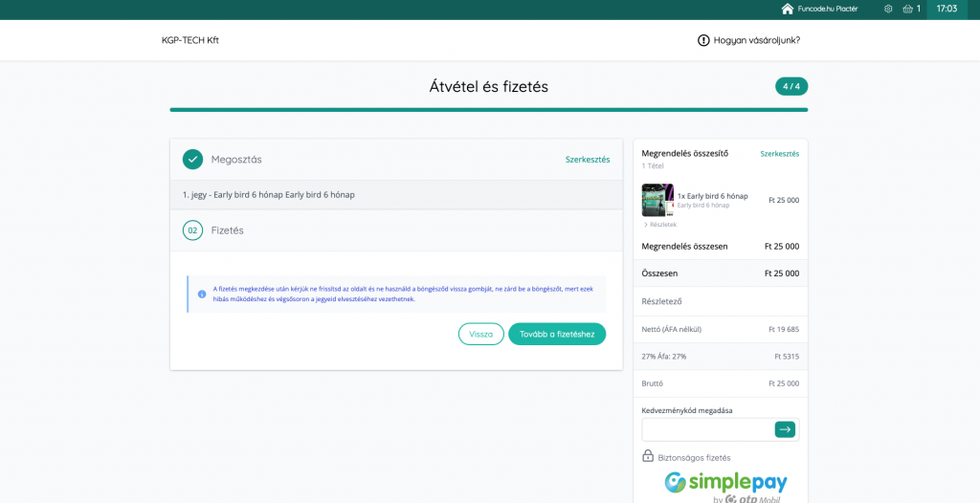The image size is (980, 503).
Task: Submit coupon code with arrow button
Action: click(785, 429)
